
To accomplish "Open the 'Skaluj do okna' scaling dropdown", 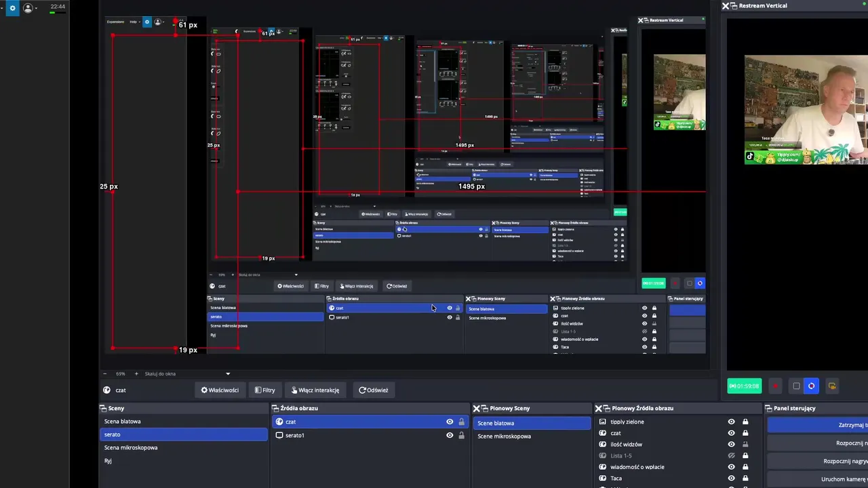I will click(x=187, y=373).
